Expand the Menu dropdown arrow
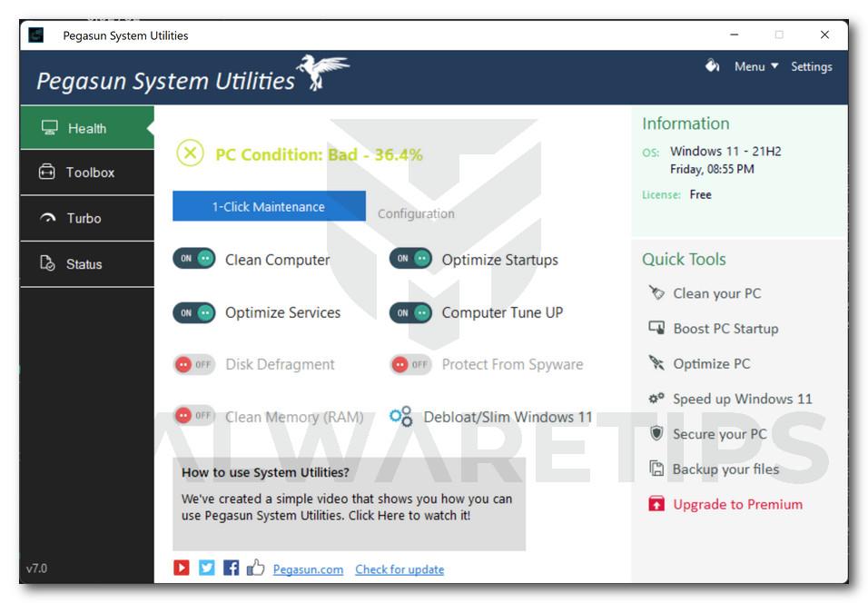The image size is (868, 603). (x=774, y=66)
